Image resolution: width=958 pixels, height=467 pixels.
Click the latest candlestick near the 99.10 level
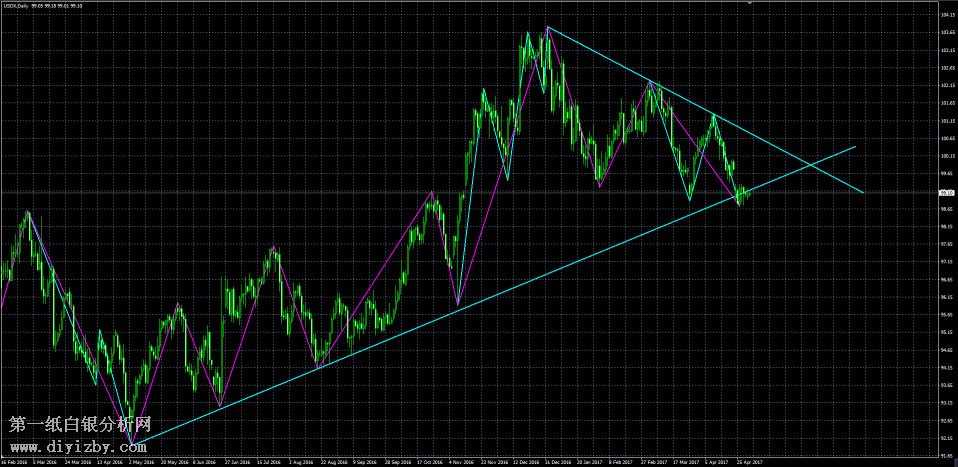coord(748,192)
